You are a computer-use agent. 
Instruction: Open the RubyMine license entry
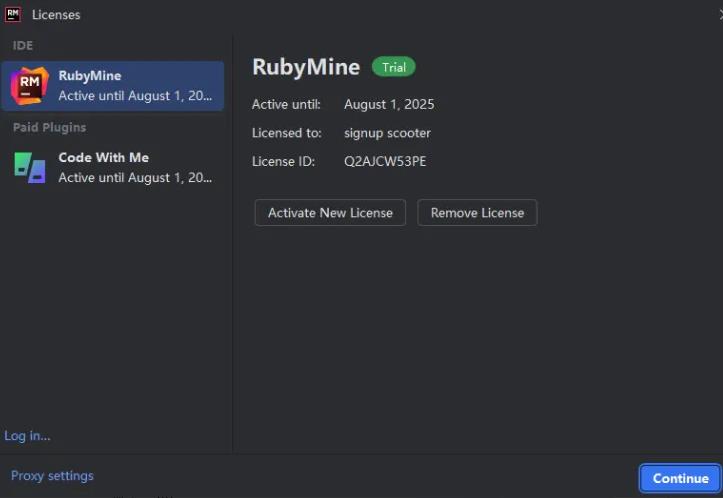[x=113, y=86]
